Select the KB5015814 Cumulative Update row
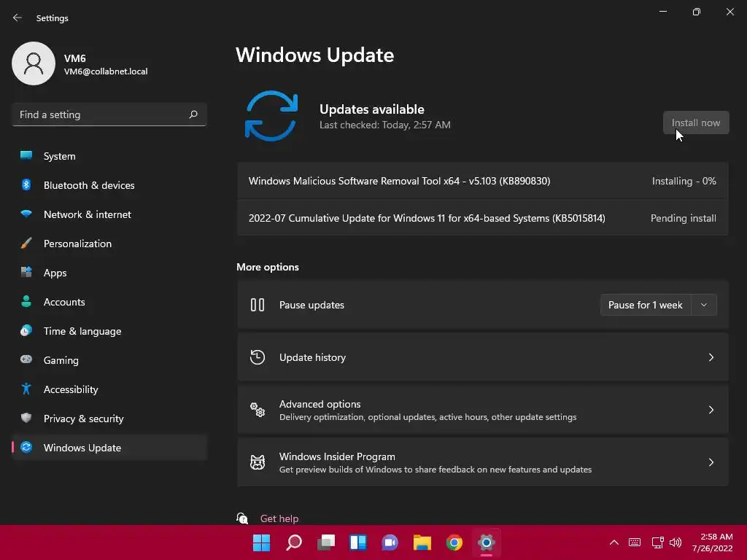Screen dimensions: 747x560 point(482,218)
